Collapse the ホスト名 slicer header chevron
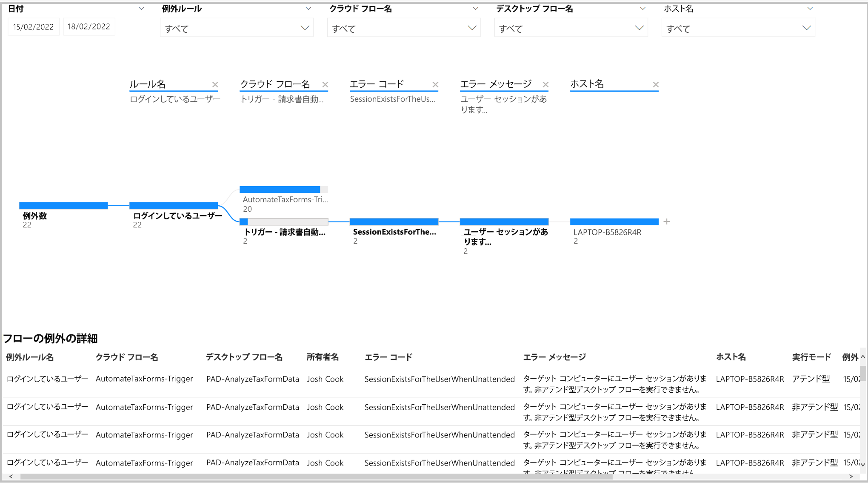 810,9
